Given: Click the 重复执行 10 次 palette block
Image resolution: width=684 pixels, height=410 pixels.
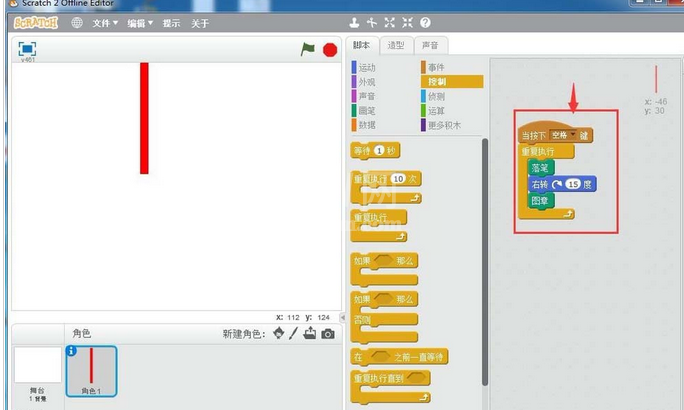Looking at the screenshot, I should click(386, 188).
